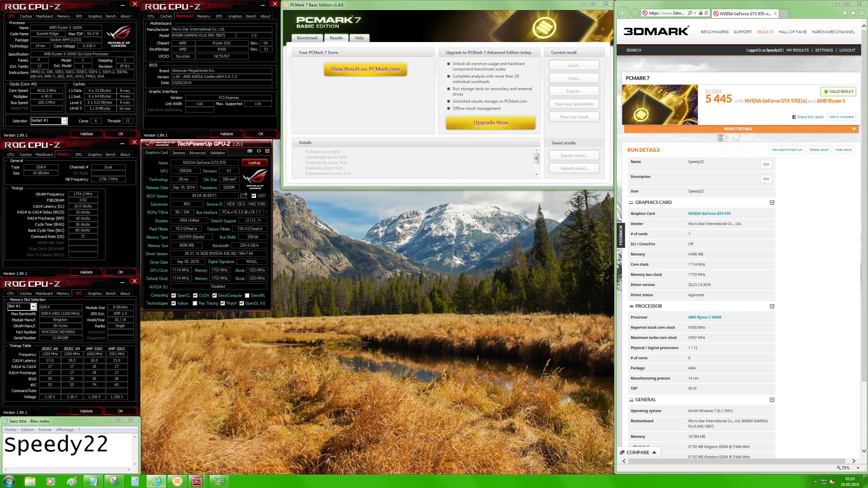Screen dimensions: 868x488
Task: Open the GPU-Z hamburger menu
Action: (267, 151)
